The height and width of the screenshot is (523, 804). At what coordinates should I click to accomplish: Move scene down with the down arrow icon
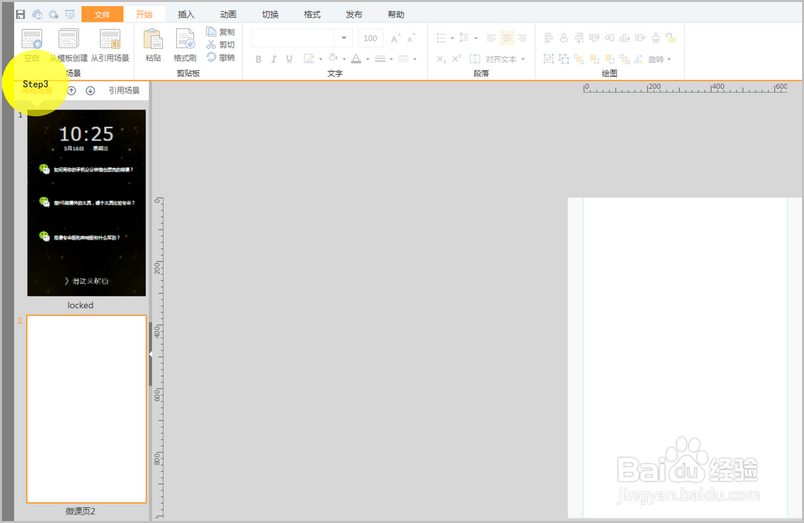click(x=90, y=91)
